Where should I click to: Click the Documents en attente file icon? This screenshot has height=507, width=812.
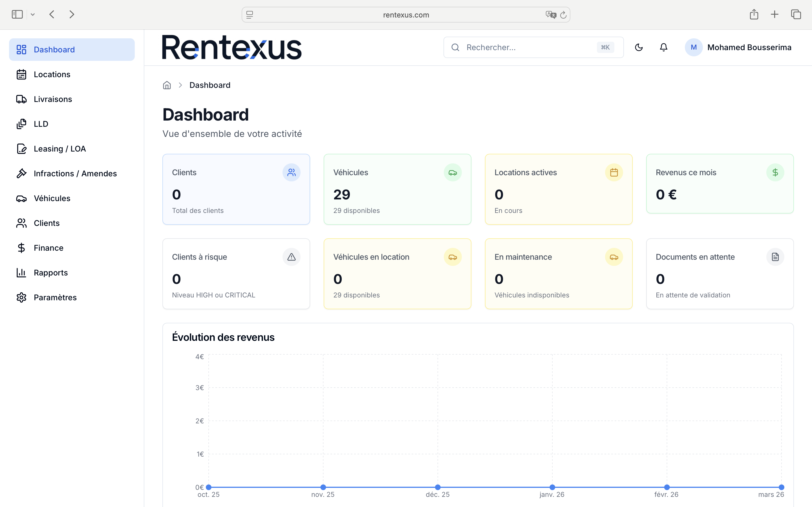coord(775,257)
